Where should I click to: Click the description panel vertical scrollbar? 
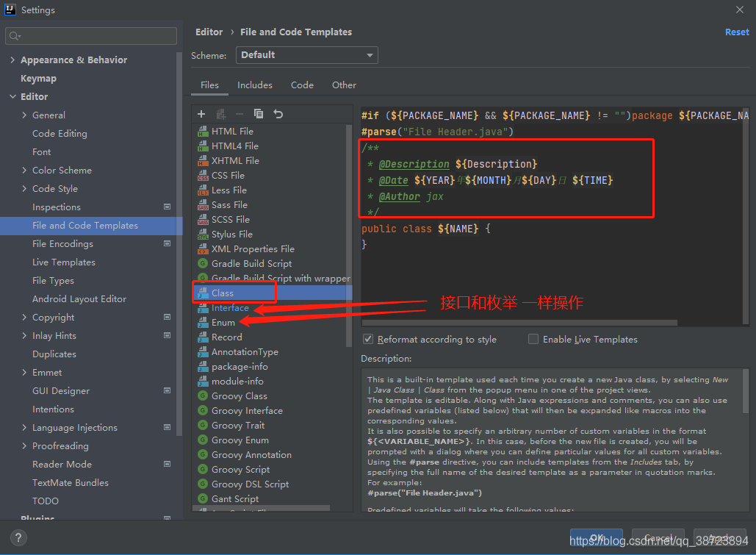pyautogui.click(x=746, y=391)
